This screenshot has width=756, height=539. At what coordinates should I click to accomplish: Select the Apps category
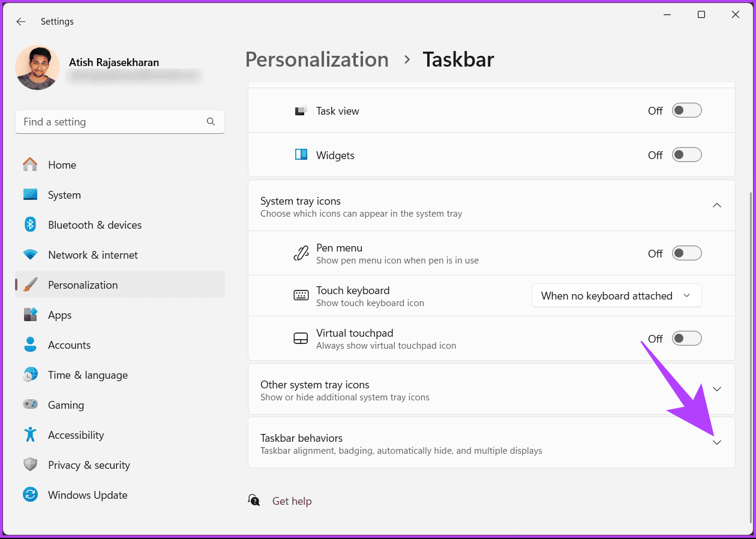[120, 315]
